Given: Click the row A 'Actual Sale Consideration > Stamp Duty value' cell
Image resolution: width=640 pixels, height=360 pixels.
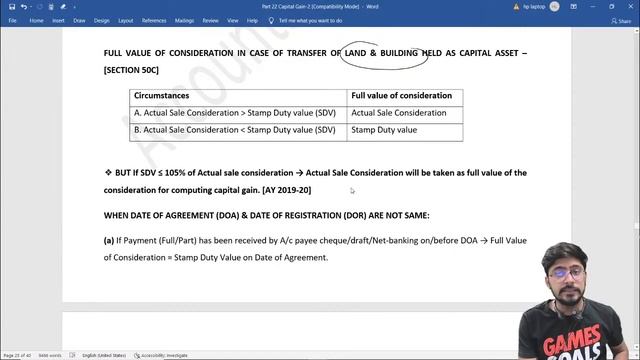Looking at the screenshot, I should (x=238, y=115).
